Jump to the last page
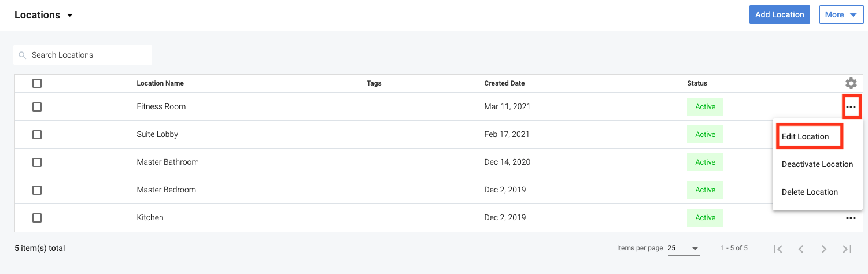 click(x=847, y=249)
